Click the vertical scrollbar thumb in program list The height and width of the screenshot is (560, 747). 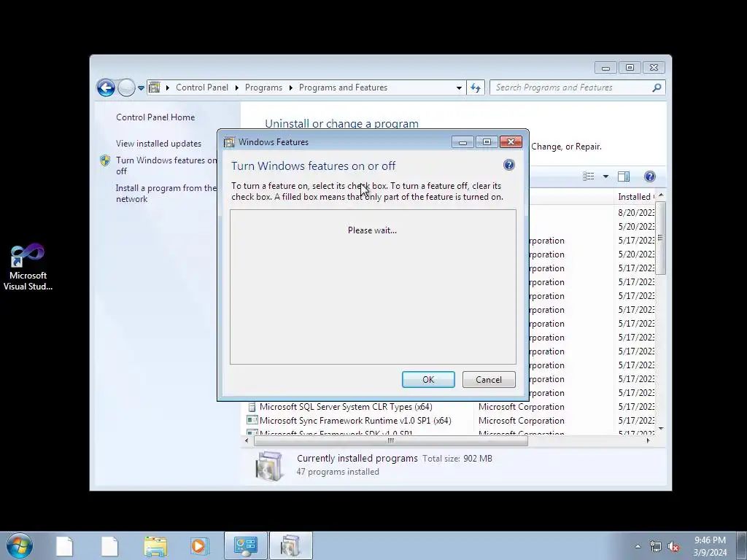[661, 238]
